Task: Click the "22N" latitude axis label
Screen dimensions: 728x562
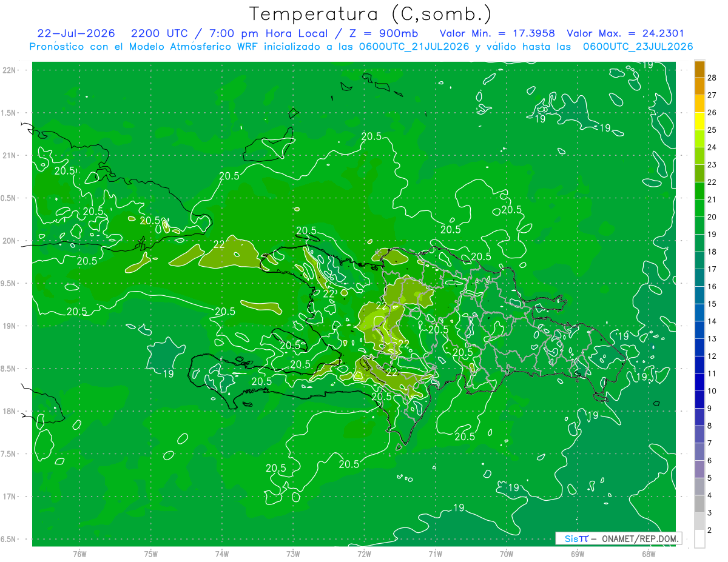Action: click(x=10, y=70)
